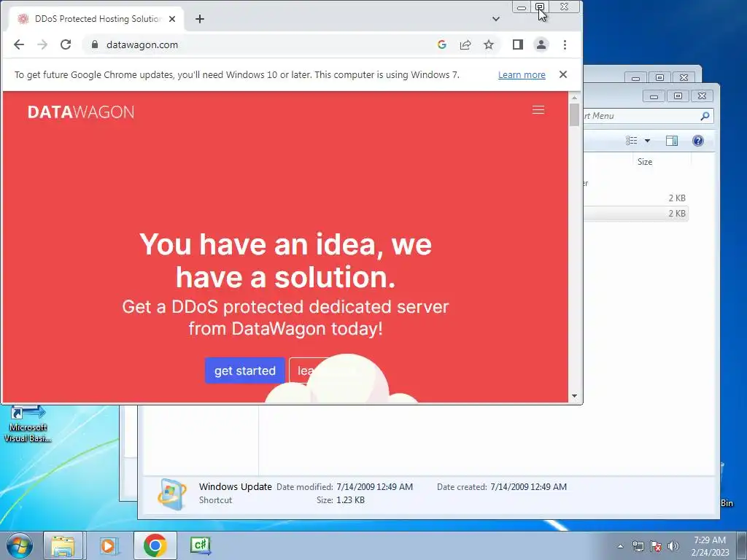
Task: Minimize the Chrome window
Action: pos(521,7)
